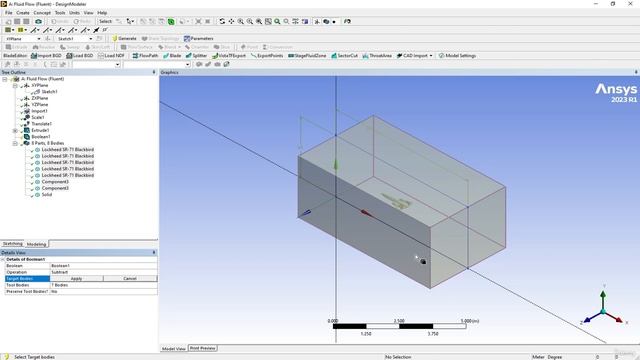The width and height of the screenshot is (640, 360).
Task: Select the Splitter tool
Action: pyautogui.click(x=196, y=56)
